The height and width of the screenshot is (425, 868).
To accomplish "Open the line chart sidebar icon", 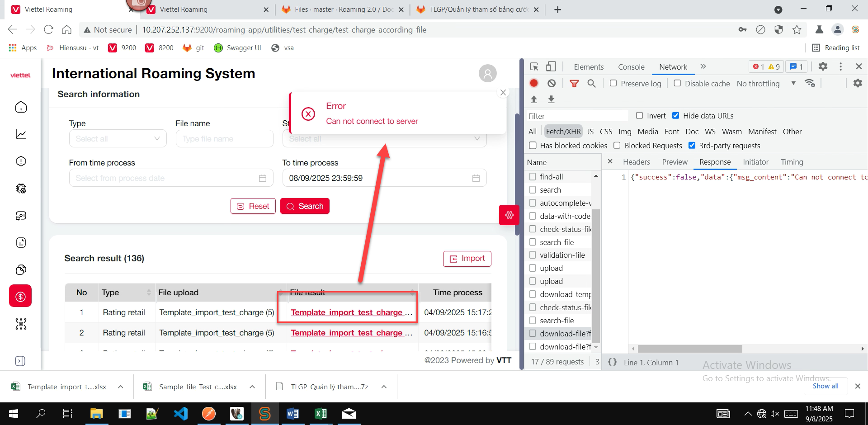I will pyautogui.click(x=21, y=134).
